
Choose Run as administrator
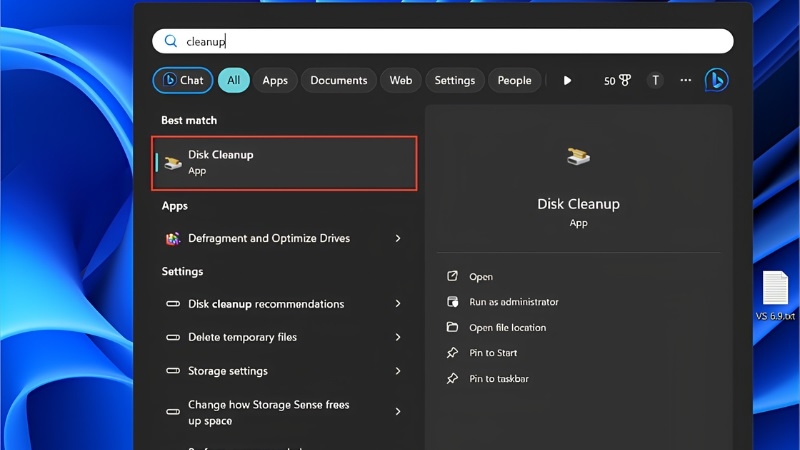[514, 302]
